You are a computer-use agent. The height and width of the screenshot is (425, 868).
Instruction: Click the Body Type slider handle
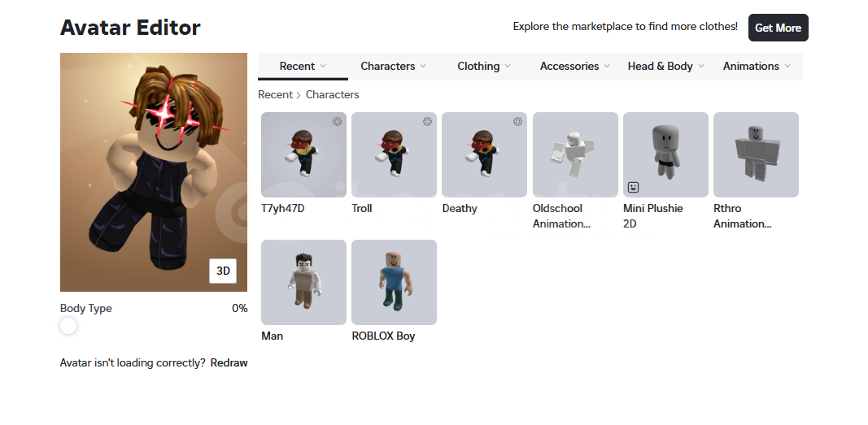point(68,326)
